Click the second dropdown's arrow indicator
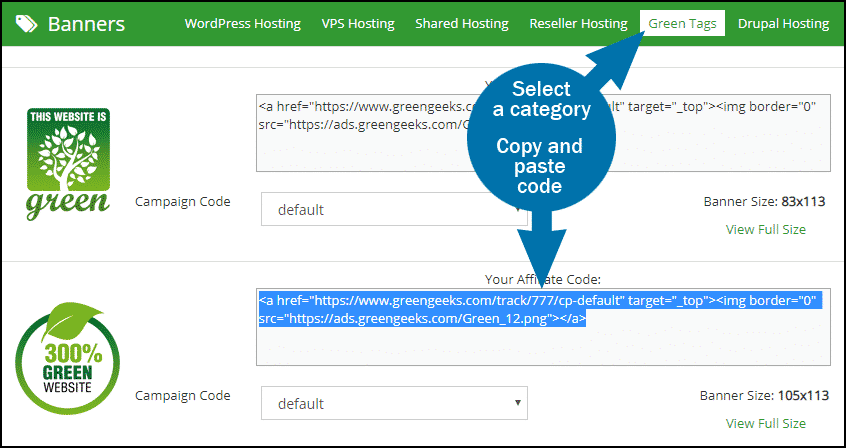Image resolution: width=846 pixels, height=448 pixels. 517,403
